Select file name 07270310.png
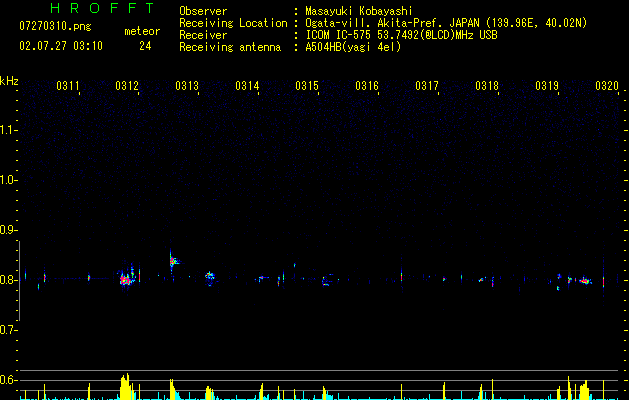 click(x=55, y=26)
